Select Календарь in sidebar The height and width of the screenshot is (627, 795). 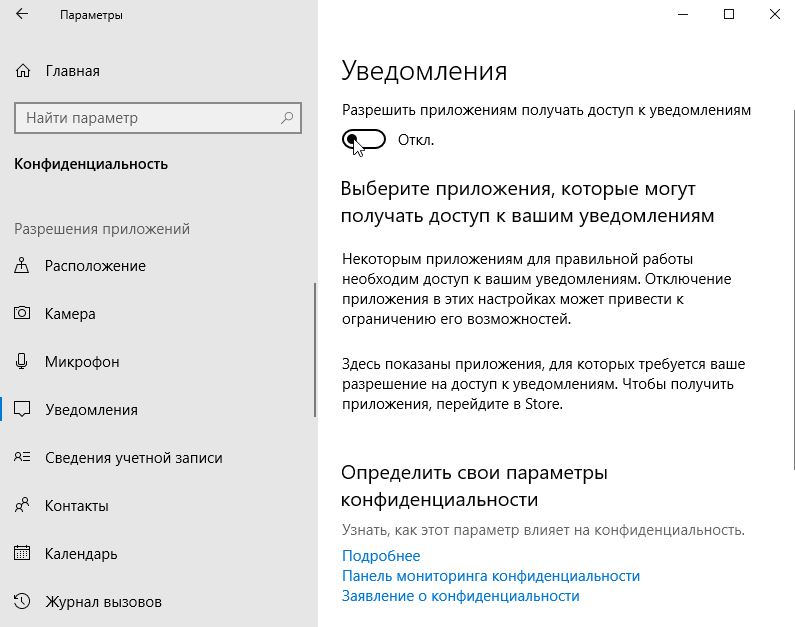tap(81, 554)
